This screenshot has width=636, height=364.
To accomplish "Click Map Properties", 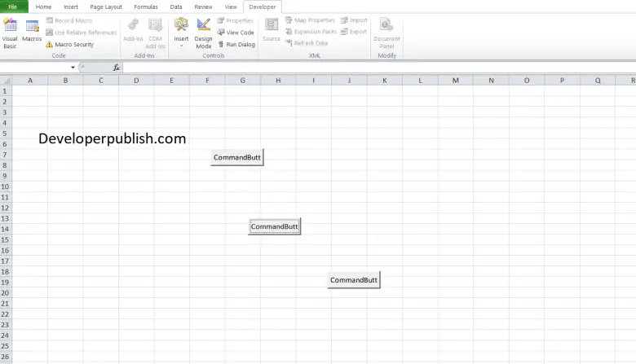I will tap(311, 20).
